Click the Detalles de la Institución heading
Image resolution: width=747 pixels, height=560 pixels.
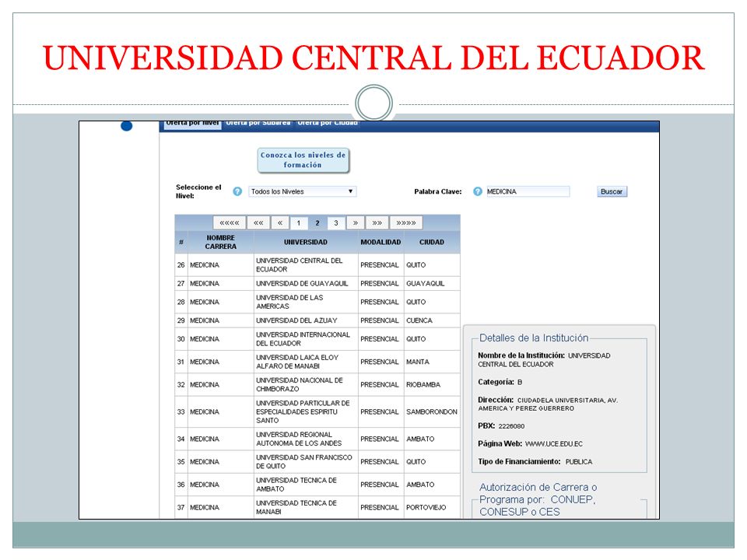click(534, 338)
